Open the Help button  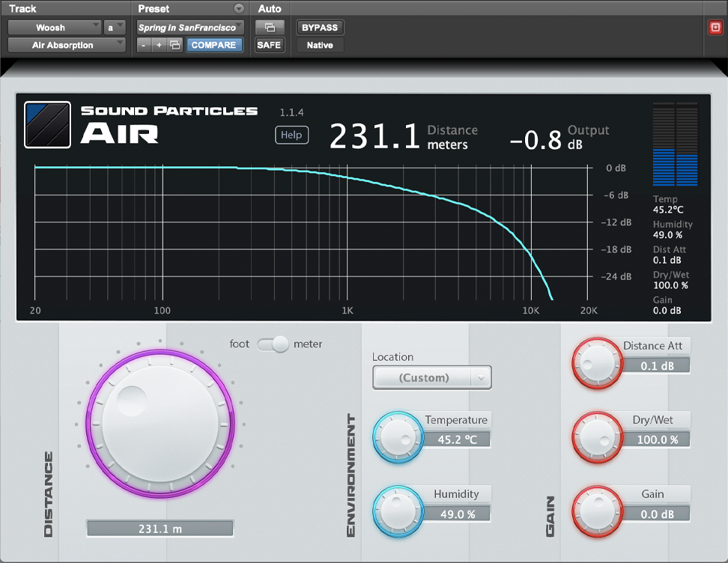291,135
